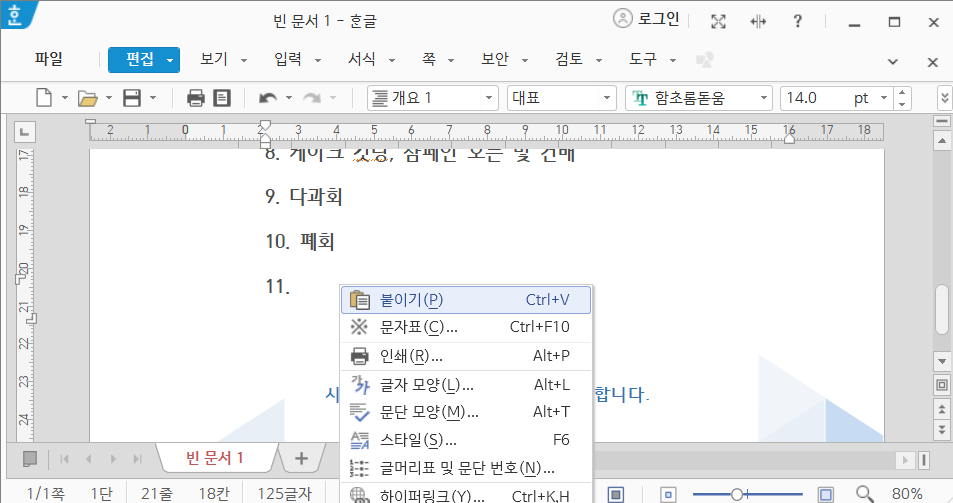Click the horizontal split arrows icon in title bar
Image resolution: width=953 pixels, height=503 pixels.
click(758, 22)
